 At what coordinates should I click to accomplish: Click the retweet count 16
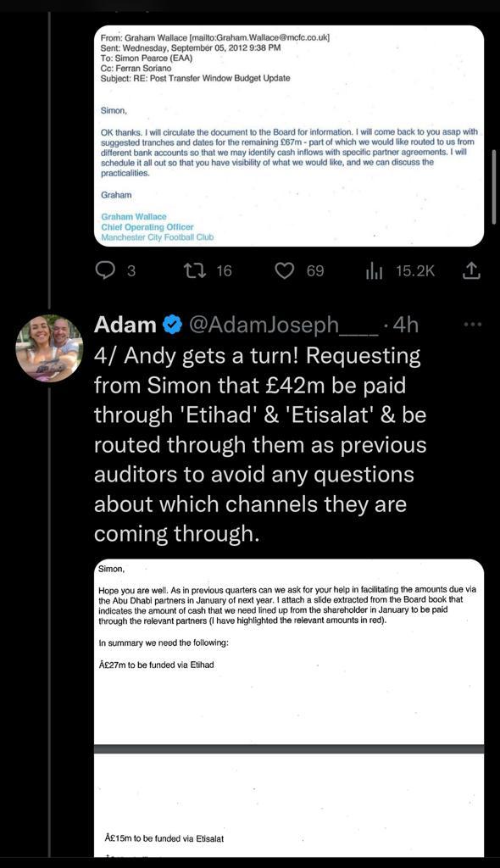225,270
